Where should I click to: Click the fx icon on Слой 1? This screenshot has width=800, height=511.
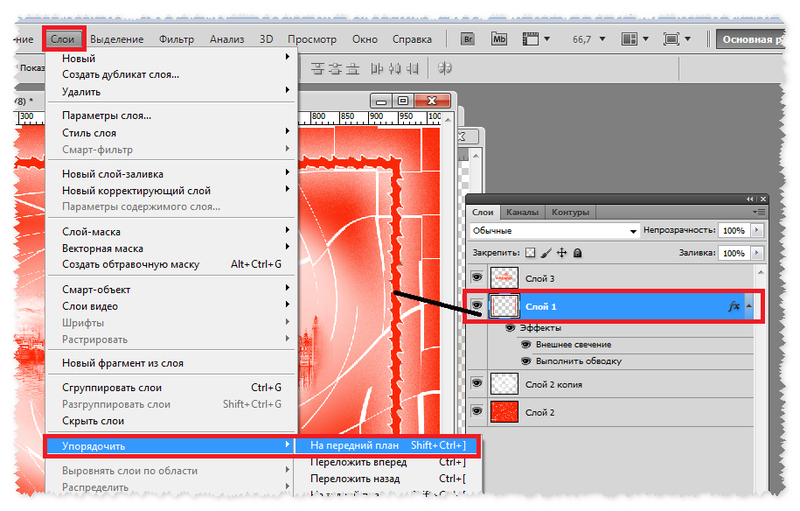click(734, 306)
